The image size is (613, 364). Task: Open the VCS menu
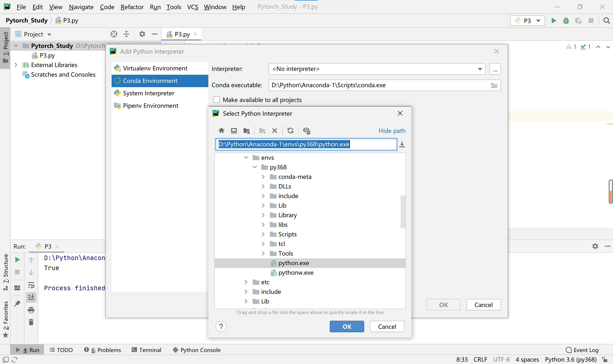(193, 7)
